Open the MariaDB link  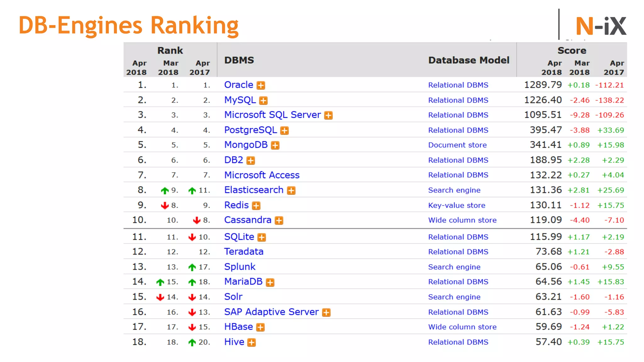[x=243, y=282]
